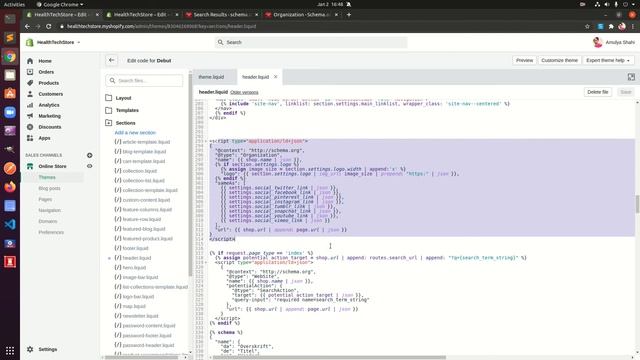Open the Chrome three-dot menu
This screenshot has width=640, height=360.
click(633, 26)
